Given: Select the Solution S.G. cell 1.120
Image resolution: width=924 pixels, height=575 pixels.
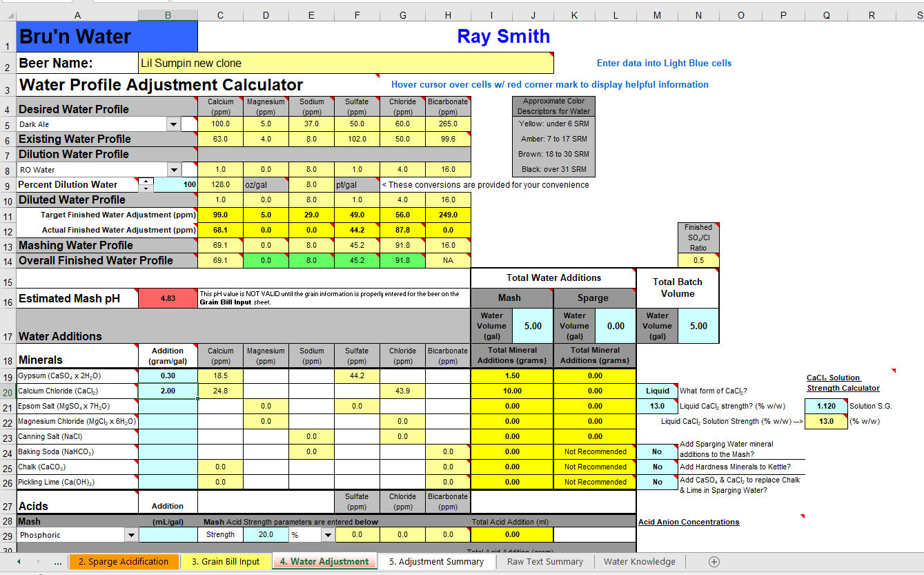Looking at the screenshot, I should pos(826,406).
